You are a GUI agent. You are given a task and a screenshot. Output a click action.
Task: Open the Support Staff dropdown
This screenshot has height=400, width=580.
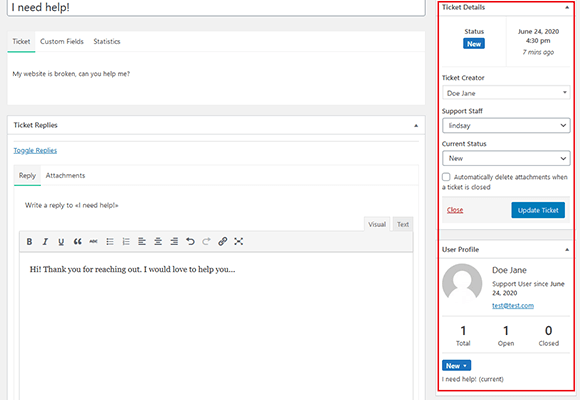tap(506, 125)
